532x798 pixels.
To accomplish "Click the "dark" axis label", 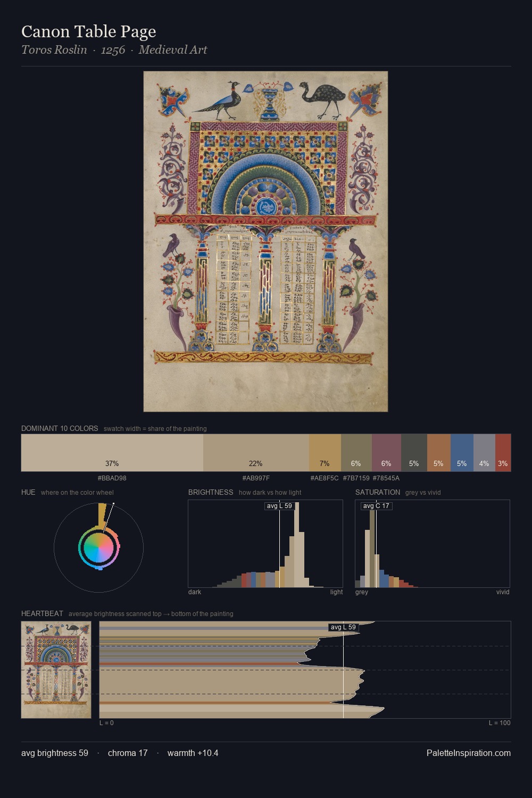I will pos(195,592).
